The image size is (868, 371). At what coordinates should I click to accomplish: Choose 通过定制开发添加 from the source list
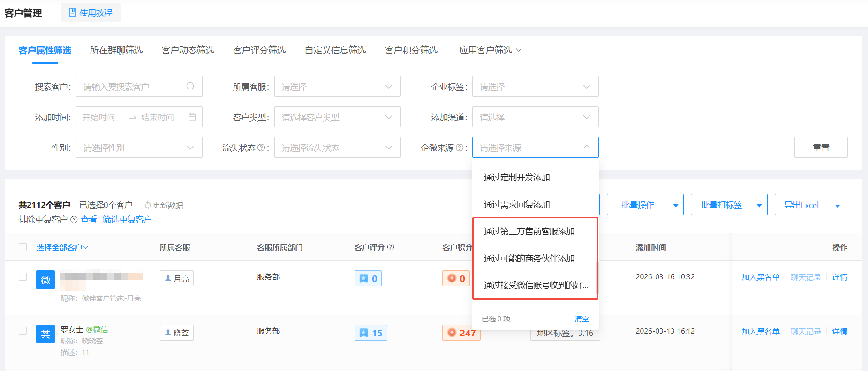pos(517,178)
